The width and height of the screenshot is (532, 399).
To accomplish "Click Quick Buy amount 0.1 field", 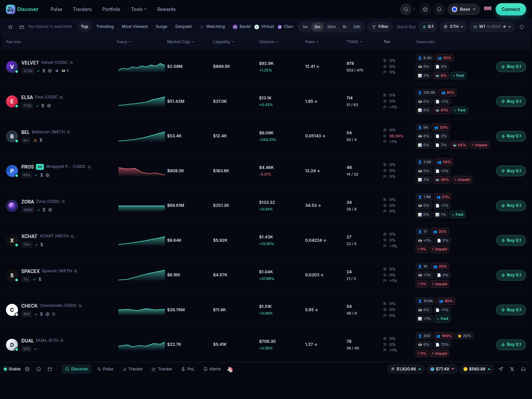I will (x=428, y=27).
